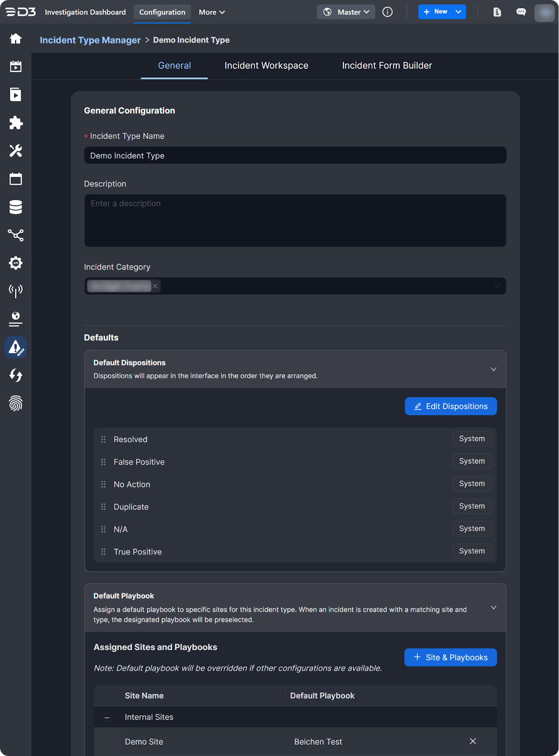Click into the Description text area
The image size is (559, 756).
tap(295, 221)
